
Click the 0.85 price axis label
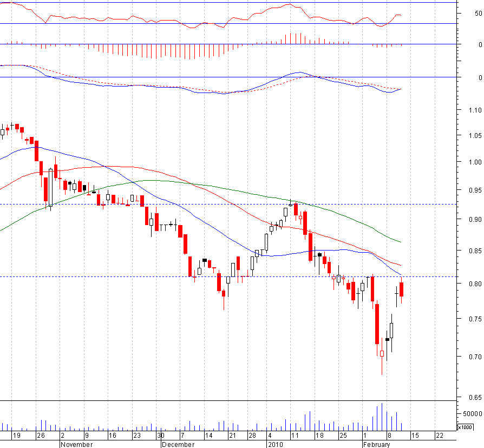(475, 251)
